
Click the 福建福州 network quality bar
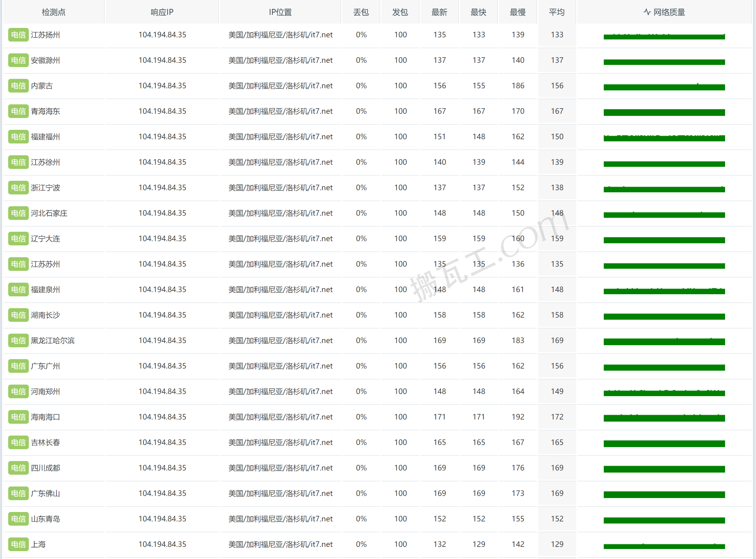(x=664, y=138)
